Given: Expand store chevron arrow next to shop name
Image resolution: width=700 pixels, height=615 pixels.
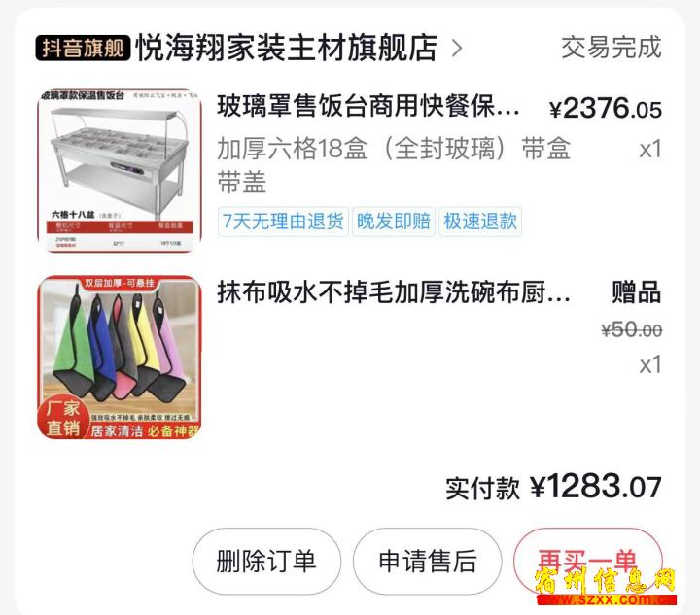Looking at the screenshot, I should 457,49.
